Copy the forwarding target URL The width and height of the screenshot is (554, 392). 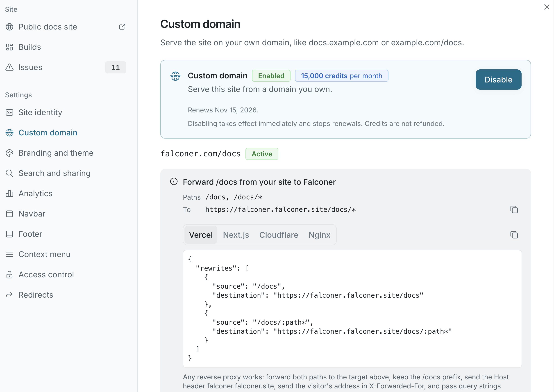[514, 210]
